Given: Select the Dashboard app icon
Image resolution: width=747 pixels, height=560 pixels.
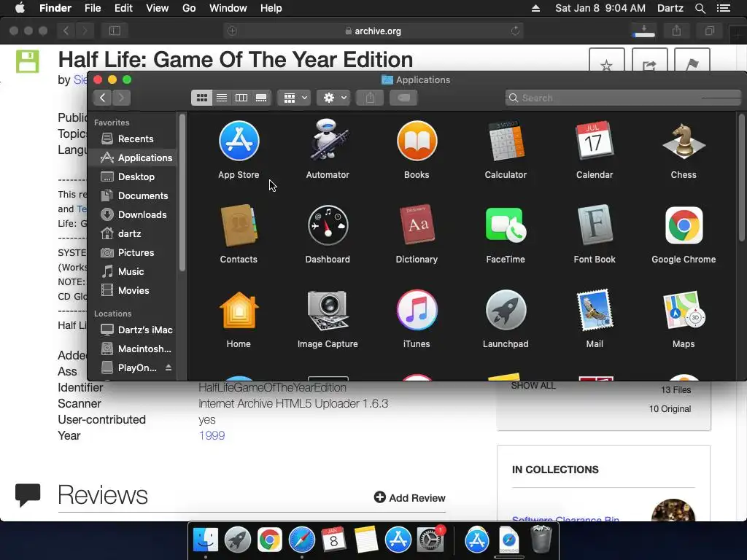Looking at the screenshot, I should click(x=328, y=225).
